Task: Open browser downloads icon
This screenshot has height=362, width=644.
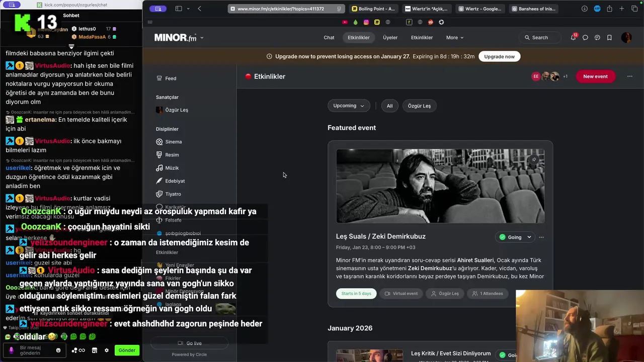Action: 585,9
